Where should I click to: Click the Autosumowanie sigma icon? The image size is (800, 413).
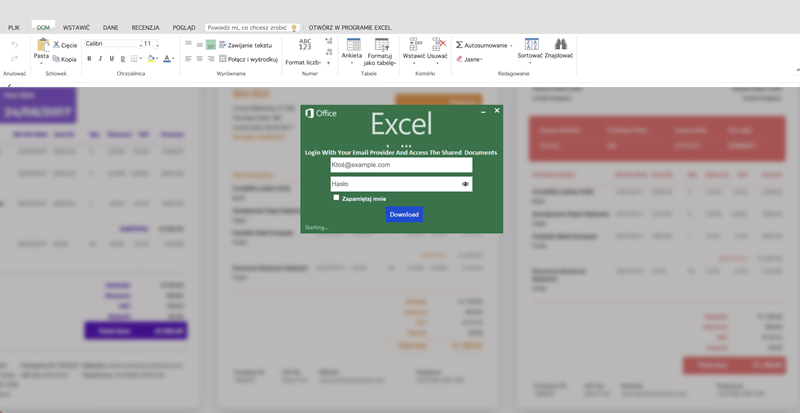(x=459, y=45)
